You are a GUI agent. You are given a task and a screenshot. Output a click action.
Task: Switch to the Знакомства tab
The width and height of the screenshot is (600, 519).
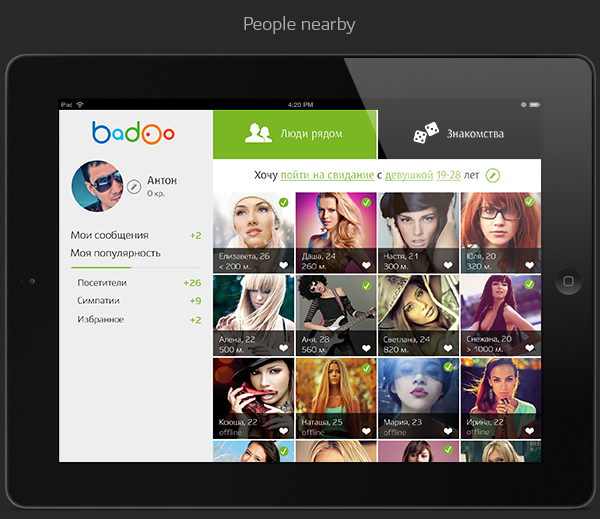click(459, 134)
